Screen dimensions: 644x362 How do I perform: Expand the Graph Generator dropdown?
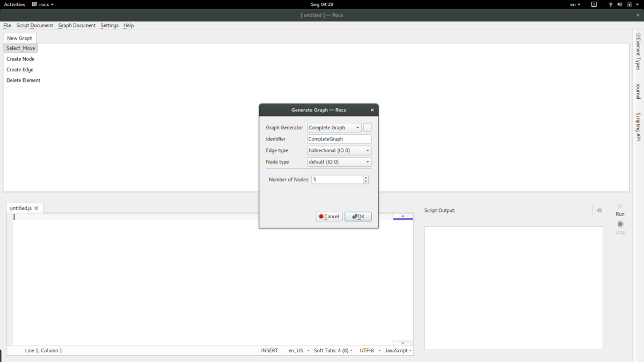(x=334, y=128)
